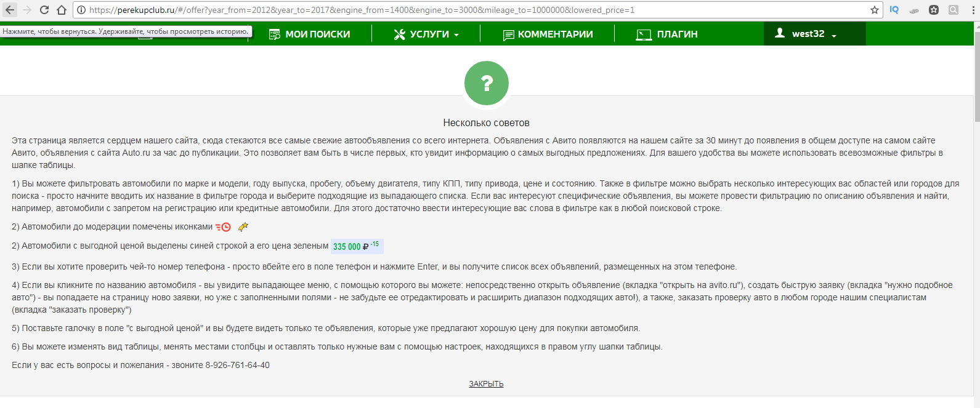Reload the page with the refresh icon
The image size is (980, 408).
44,10
